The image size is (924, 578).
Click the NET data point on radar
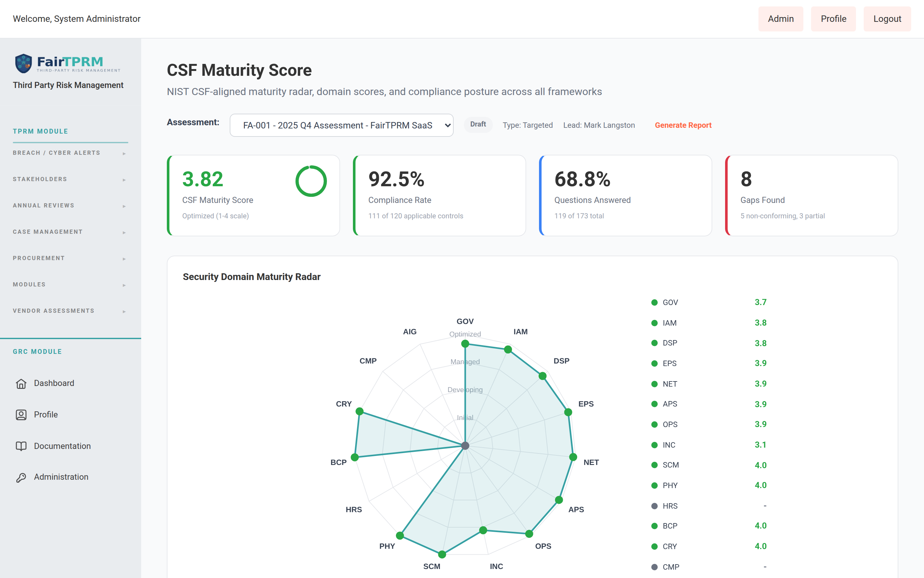pos(573,457)
